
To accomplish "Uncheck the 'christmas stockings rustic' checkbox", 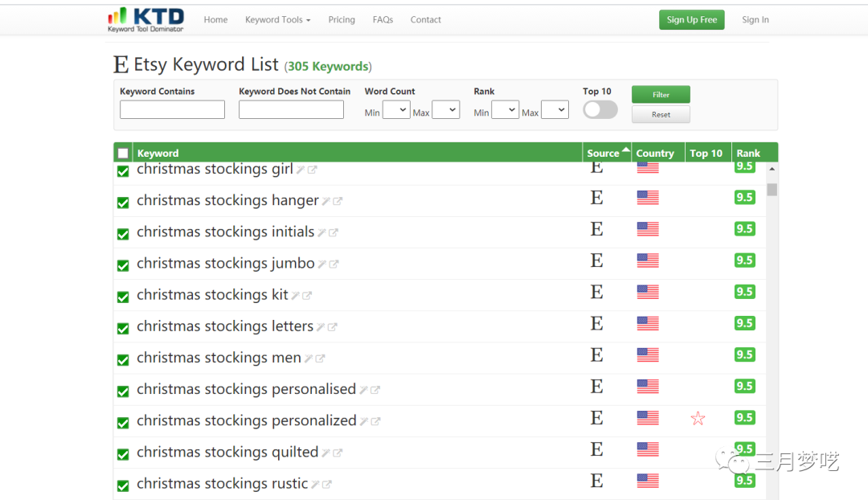I will (123, 486).
